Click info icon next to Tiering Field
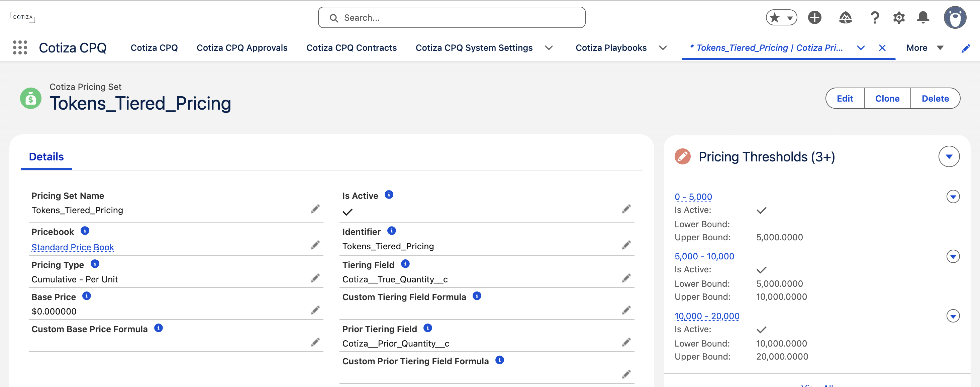Image resolution: width=980 pixels, height=387 pixels. 405,263
